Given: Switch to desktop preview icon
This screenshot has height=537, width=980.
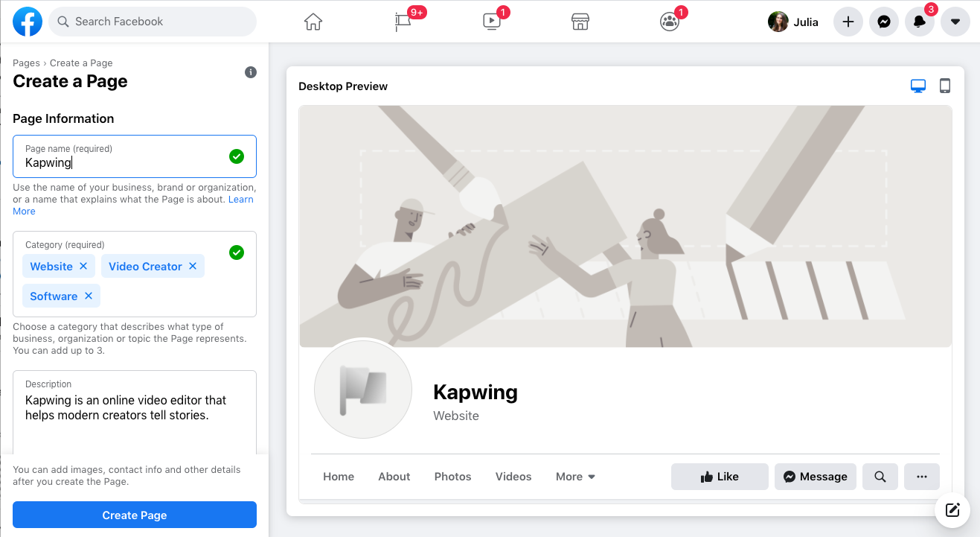Looking at the screenshot, I should click(x=918, y=86).
